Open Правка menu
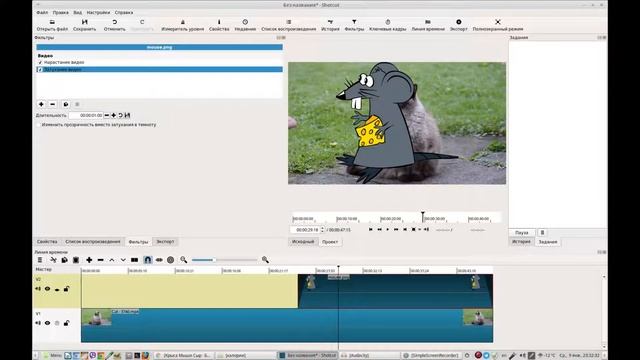640x360 pixels. point(60,13)
